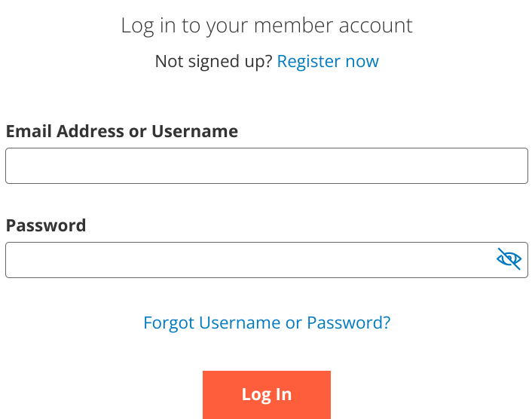Show the hidden password characters
This screenshot has width=532, height=419.
coord(509,259)
